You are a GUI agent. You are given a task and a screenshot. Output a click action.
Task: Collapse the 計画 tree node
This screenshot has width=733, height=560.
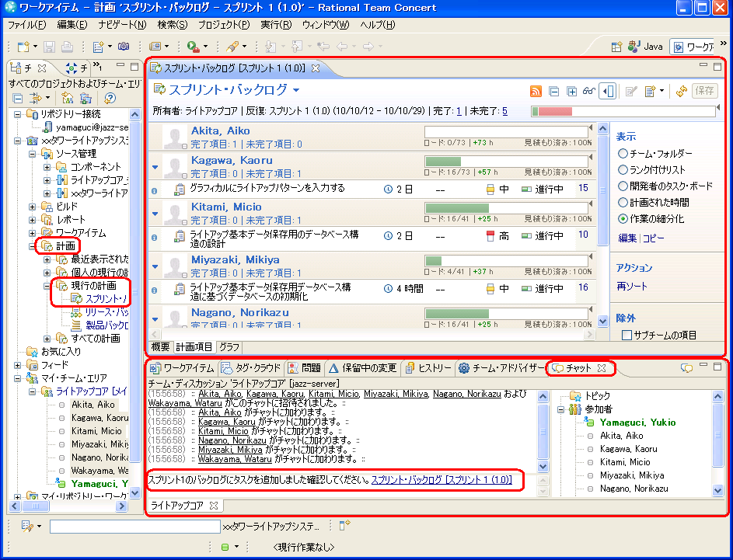click(32, 245)
